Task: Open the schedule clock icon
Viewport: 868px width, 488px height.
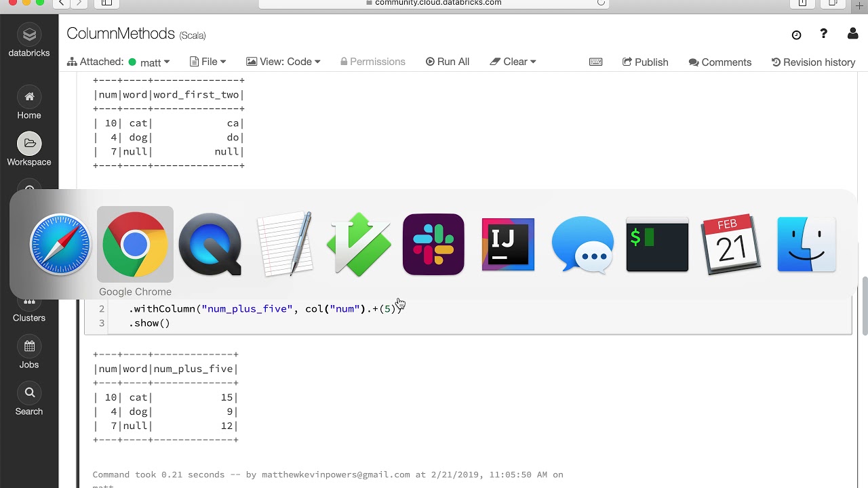Action: (797, 35)
